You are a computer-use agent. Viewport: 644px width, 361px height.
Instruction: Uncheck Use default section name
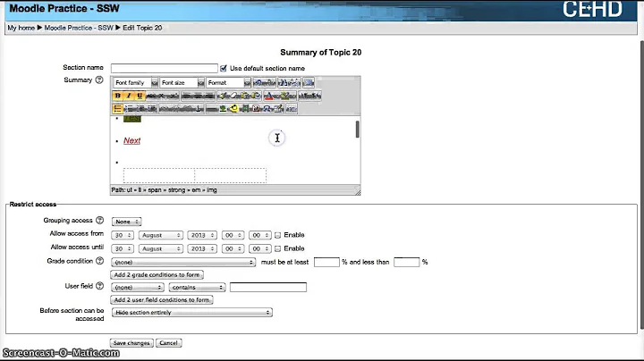point(224,68)
